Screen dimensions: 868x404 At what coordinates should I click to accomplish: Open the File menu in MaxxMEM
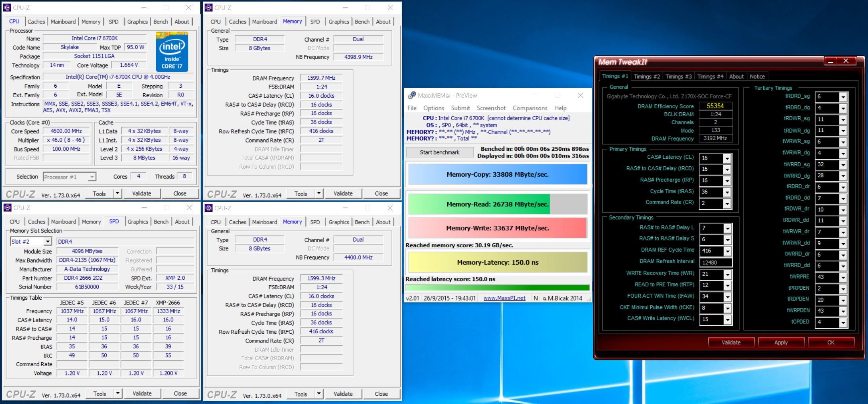(x=412, y=108)
